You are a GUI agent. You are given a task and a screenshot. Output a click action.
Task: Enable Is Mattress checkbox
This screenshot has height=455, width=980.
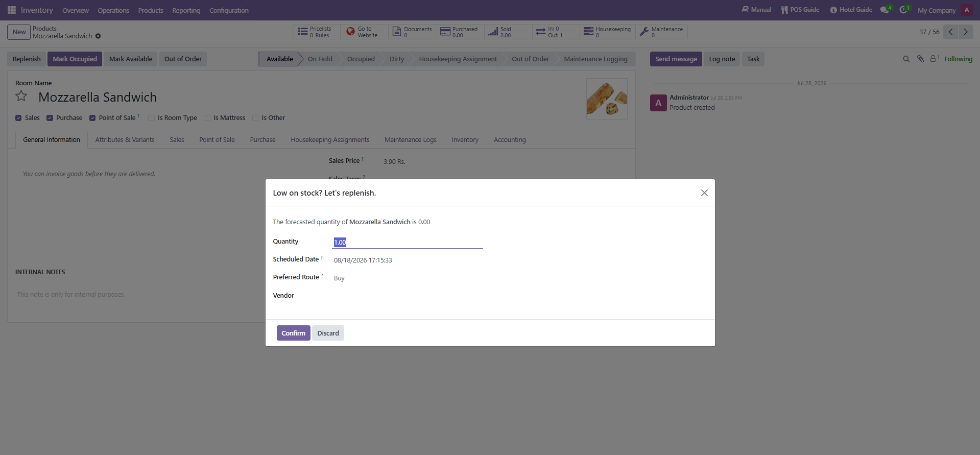[x=207, y=118]
